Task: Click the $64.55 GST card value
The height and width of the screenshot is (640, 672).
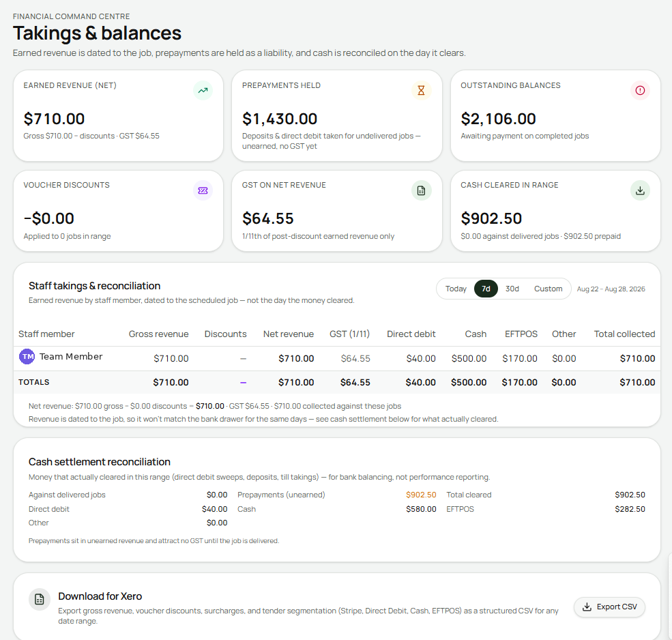Action: 268,218
